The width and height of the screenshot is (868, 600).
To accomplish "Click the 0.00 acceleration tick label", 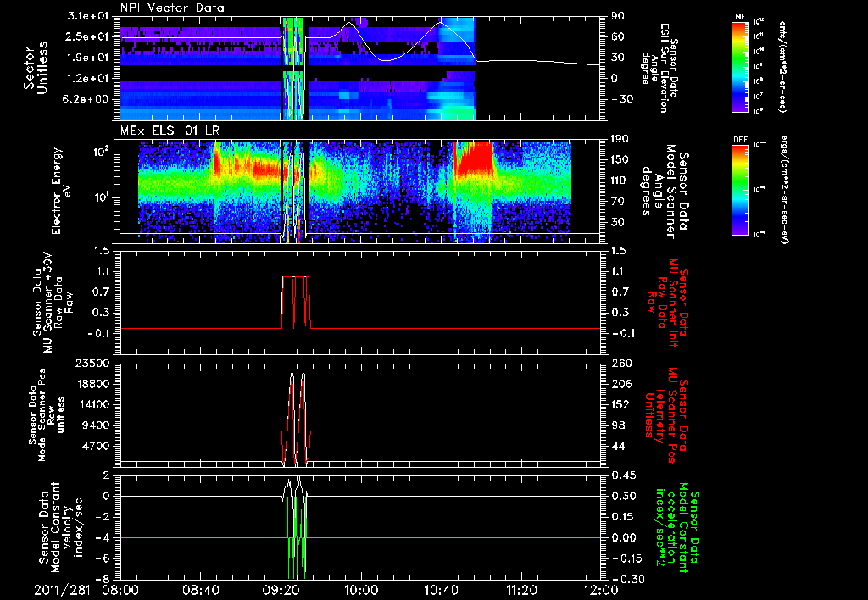I will (623, 537).
